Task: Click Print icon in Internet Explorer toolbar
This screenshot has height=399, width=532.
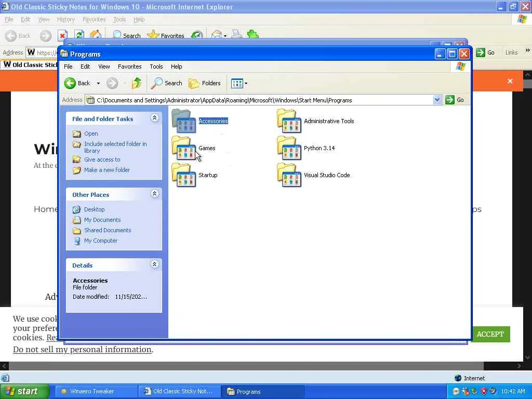Action: tap(237, 35)
